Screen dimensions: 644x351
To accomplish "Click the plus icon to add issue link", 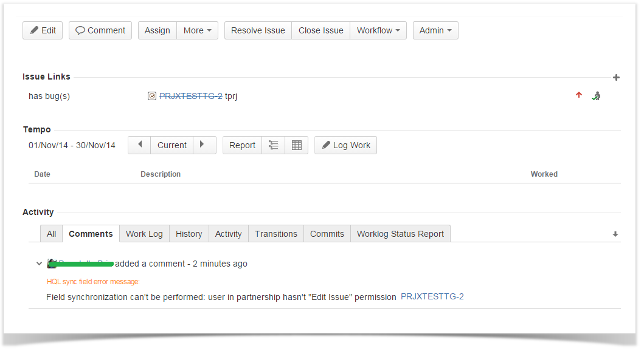I will [616, 78].
